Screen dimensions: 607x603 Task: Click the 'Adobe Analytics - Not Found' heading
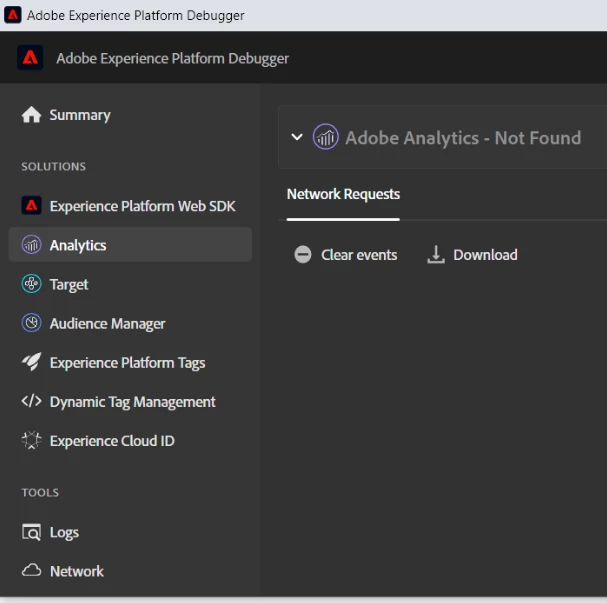coord(463,138)
